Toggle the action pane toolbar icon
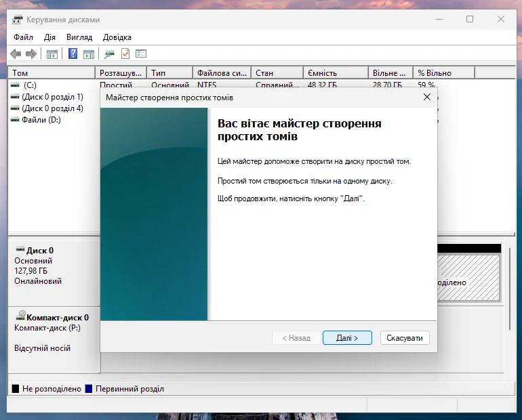522x420 pixels. pyautogui.click(x=89, y=54)
